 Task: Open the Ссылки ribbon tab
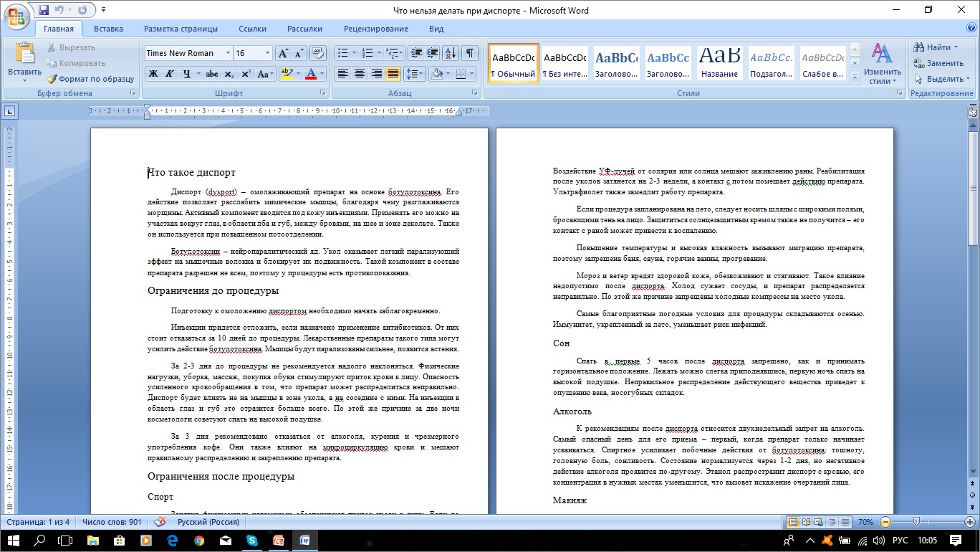tap(252, 29)
